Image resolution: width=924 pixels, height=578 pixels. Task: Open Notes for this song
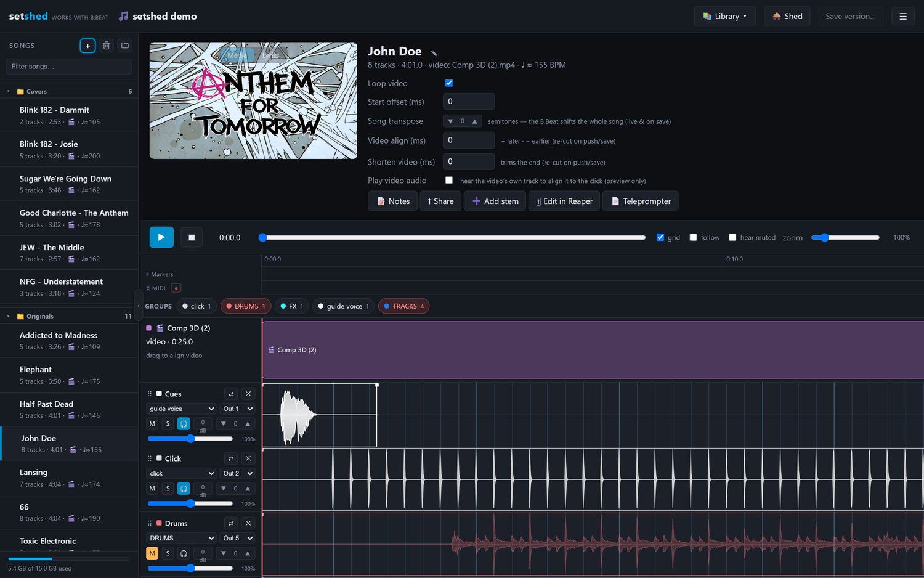[392, 201]
